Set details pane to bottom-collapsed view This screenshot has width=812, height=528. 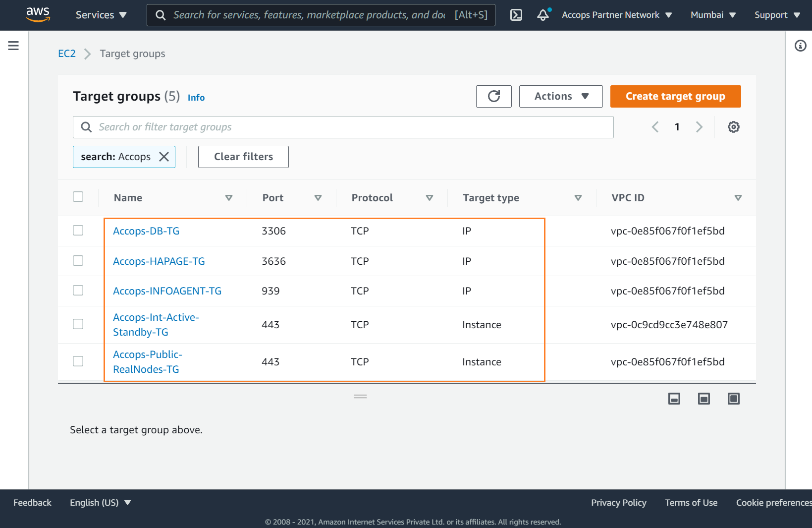674,399
